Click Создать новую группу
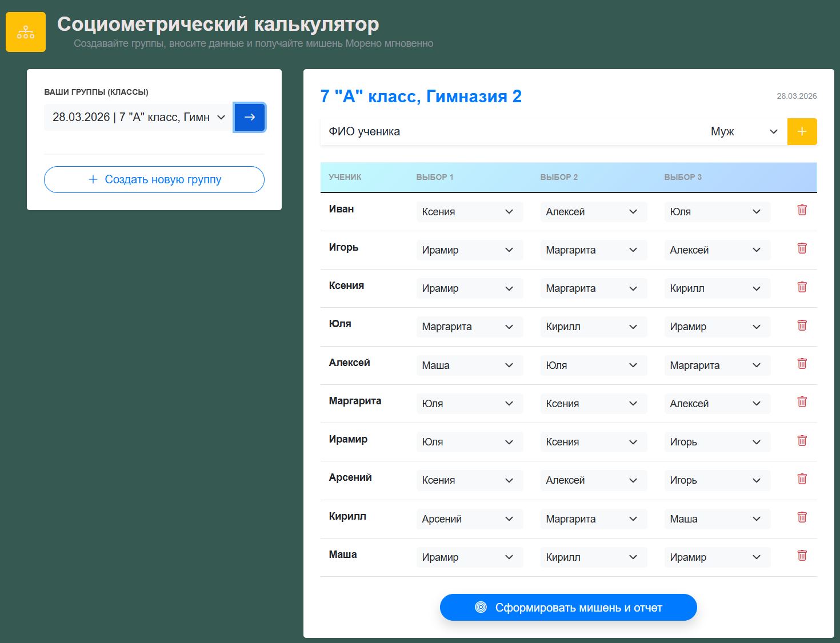Viewport: 840px width, 643px height. click(154, 179)
